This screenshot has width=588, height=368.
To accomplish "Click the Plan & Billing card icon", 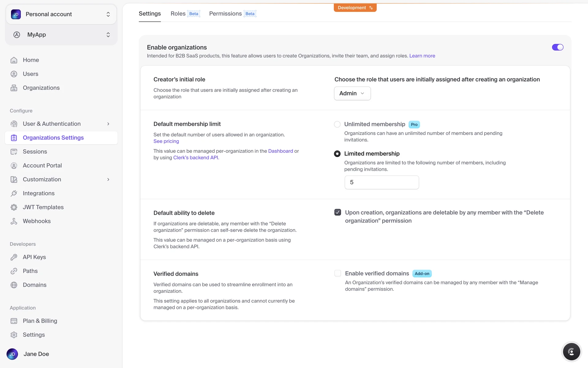I will pyautogui.click(x=14, y=321).
